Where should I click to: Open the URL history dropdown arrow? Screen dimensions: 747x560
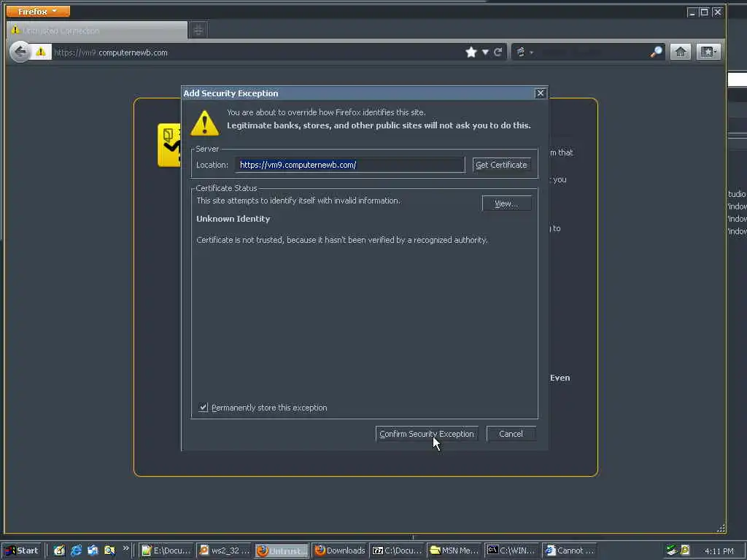click(485, 52)
